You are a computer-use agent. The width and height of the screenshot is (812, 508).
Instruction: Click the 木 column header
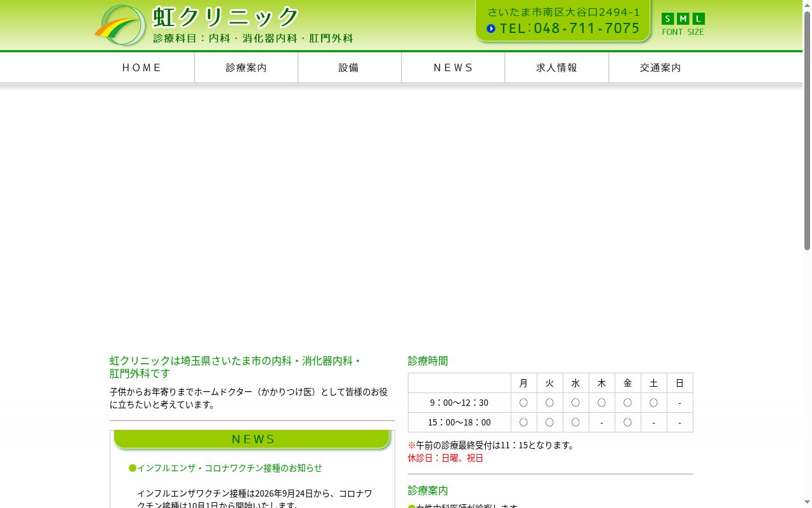click(602, 383)
